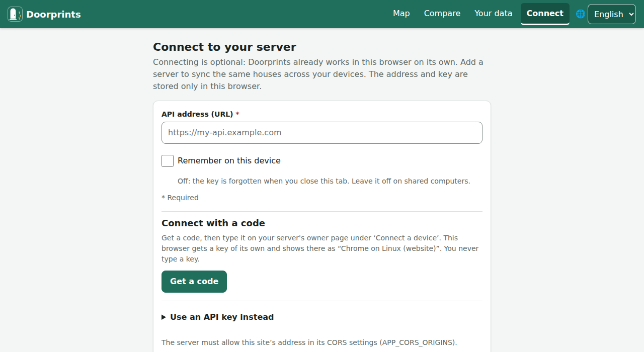Open the Compare page
Viewport: 644px width, 352px height.
click(442, 14)
